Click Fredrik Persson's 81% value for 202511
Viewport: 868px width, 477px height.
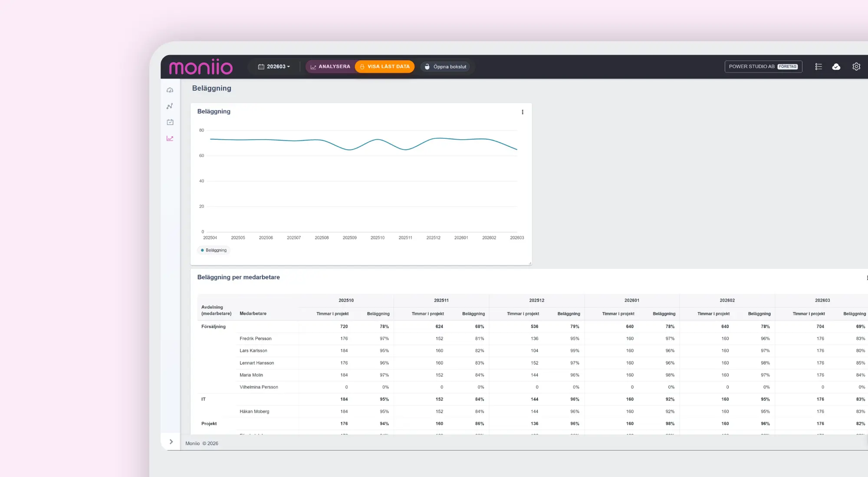[x=480, y=339]
